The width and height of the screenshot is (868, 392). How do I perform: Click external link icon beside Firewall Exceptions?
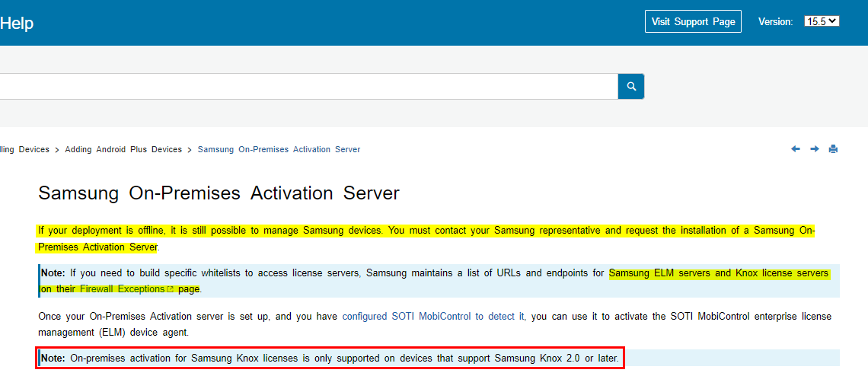[171, 289]
